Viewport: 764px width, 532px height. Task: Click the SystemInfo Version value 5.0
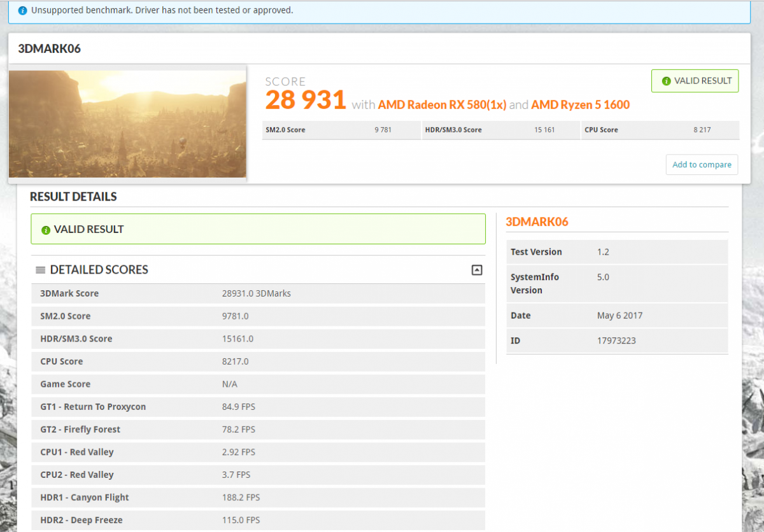603,277
